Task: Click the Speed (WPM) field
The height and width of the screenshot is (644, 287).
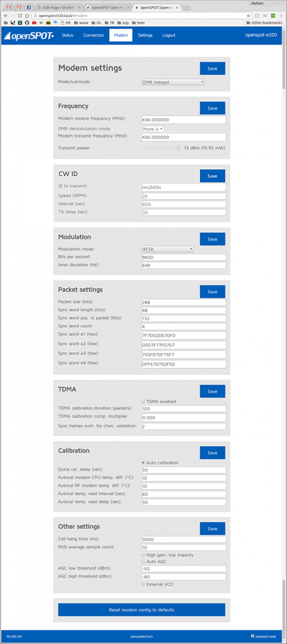Action: coord(184,196)
